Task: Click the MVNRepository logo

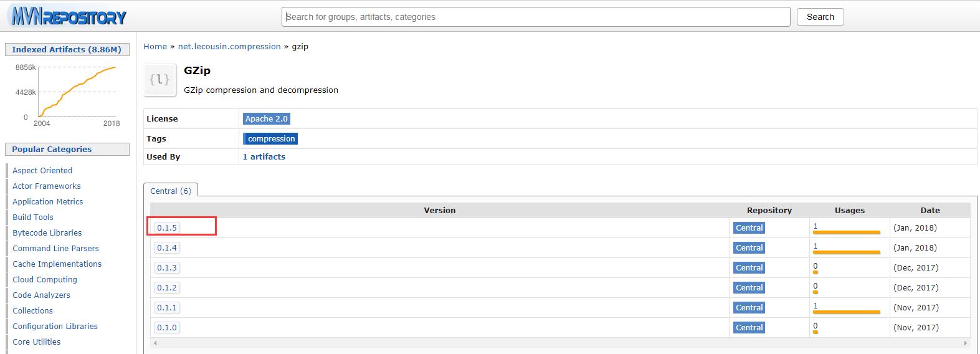Action: tap(69, 16)
